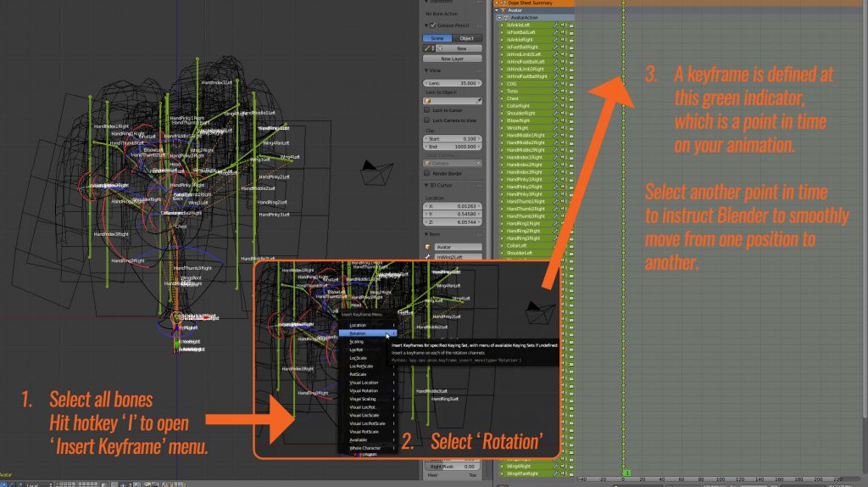Click the camera object in the 3D viewport
This screenshot has width=868, height=487.
click(376, 172)
